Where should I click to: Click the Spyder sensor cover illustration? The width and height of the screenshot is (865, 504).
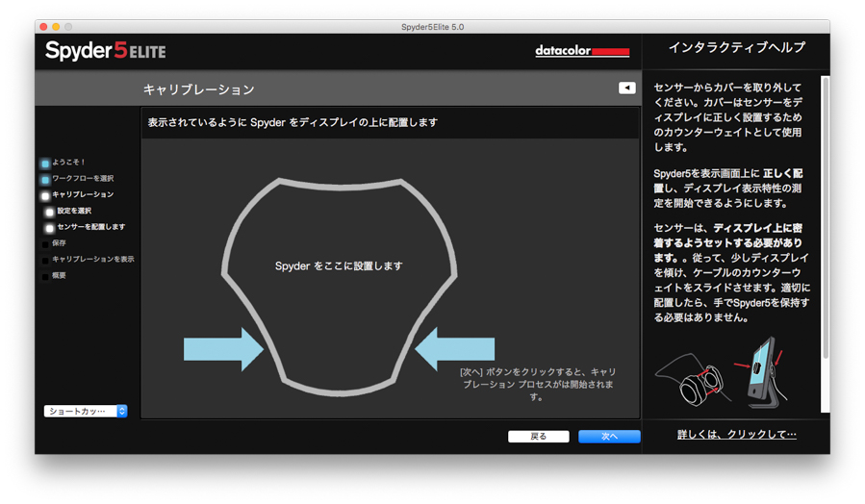pos(694,379)
